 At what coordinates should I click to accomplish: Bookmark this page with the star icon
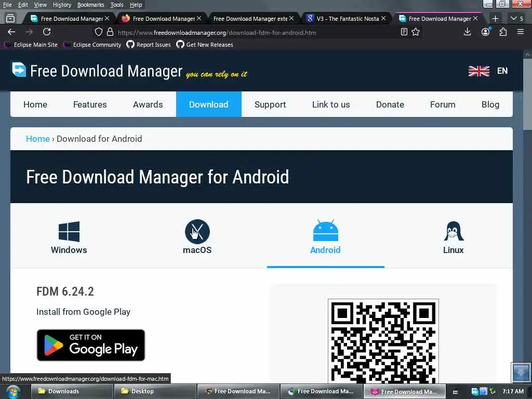click(x=416, y=32)
